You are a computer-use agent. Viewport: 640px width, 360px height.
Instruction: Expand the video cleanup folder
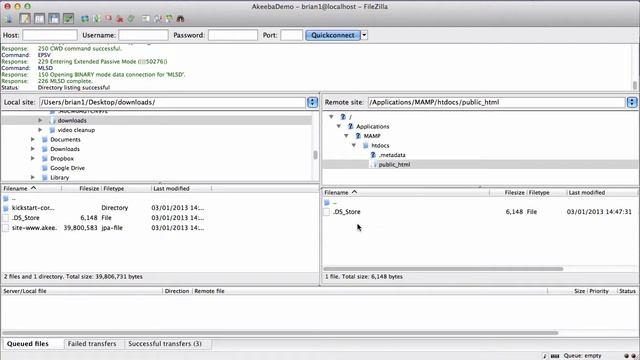click(x=40, y=130)
